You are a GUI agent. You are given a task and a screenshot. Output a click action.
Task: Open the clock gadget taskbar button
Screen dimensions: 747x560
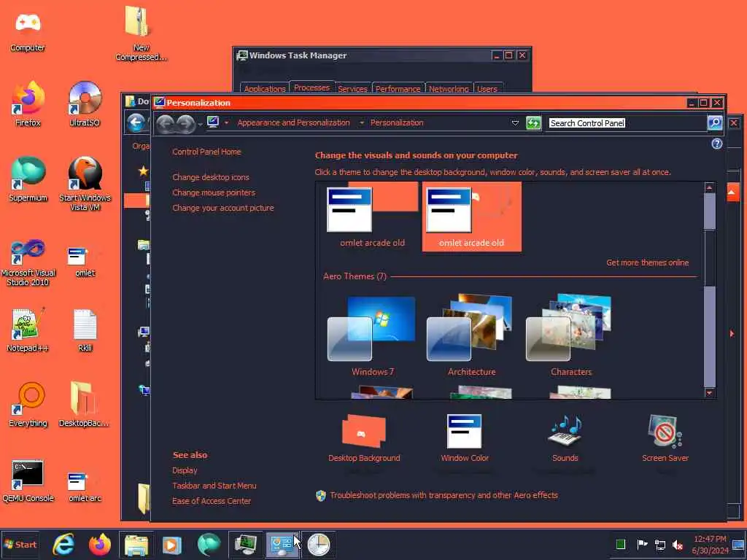pyautogui.click(x=318, y=544)
